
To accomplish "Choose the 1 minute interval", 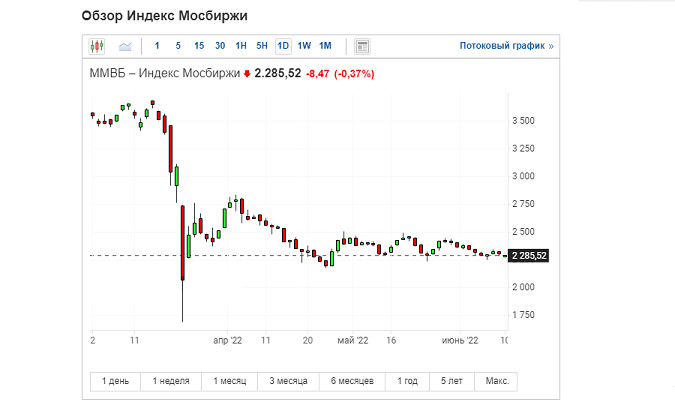I will click(157, 46).
